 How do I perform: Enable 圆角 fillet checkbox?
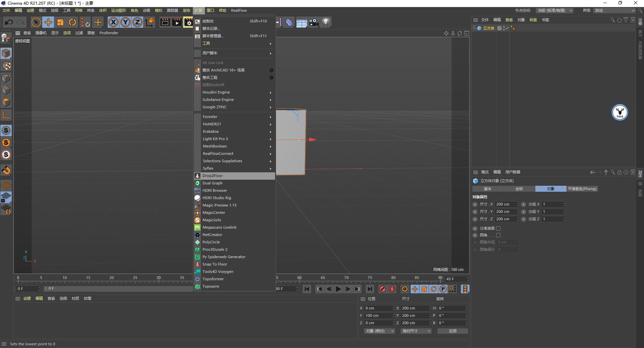[x=498, y=235]
